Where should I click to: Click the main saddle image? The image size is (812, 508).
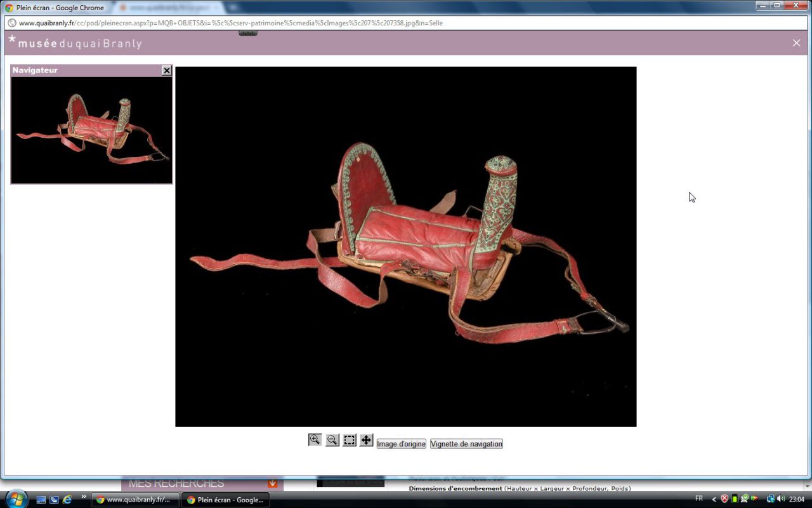(x=406, y=246)
